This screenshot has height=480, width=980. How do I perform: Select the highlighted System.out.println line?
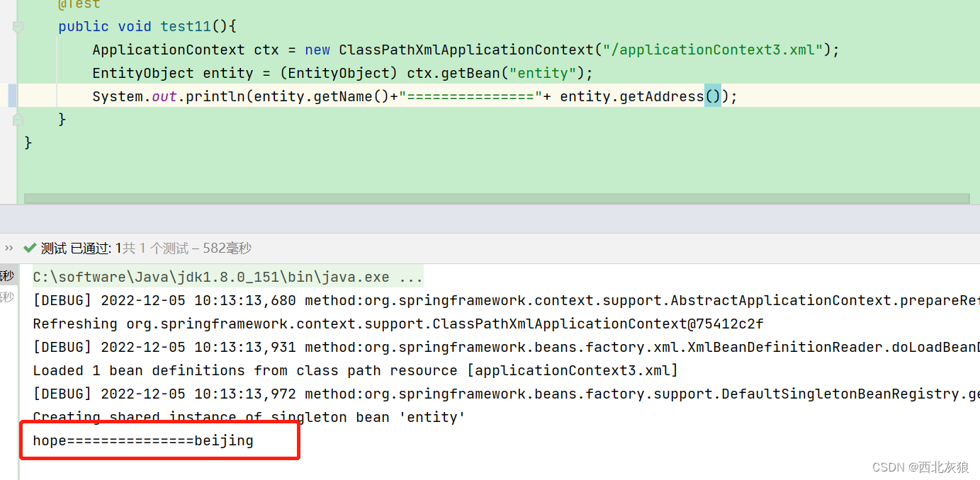point(411,96)
